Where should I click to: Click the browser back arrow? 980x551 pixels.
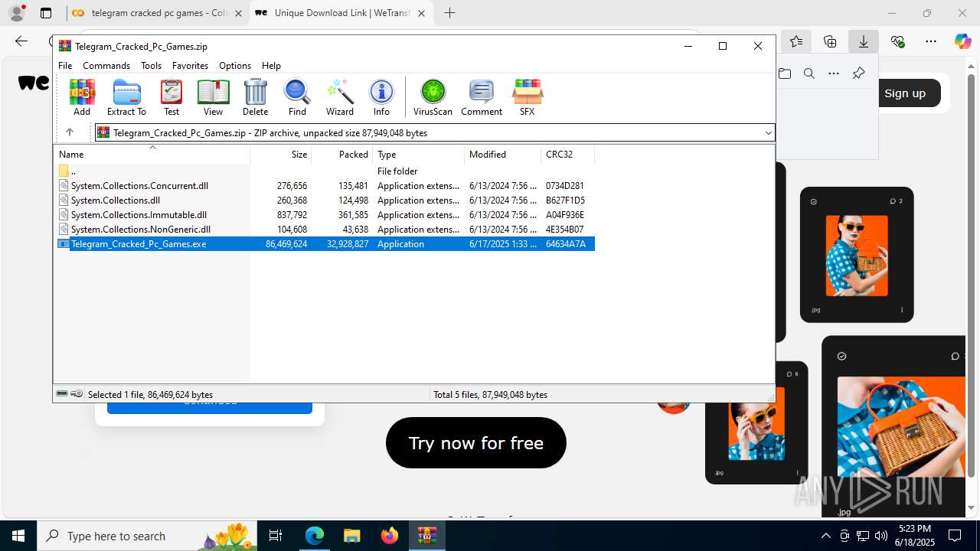pyautogui.click(x=21, y=41)
